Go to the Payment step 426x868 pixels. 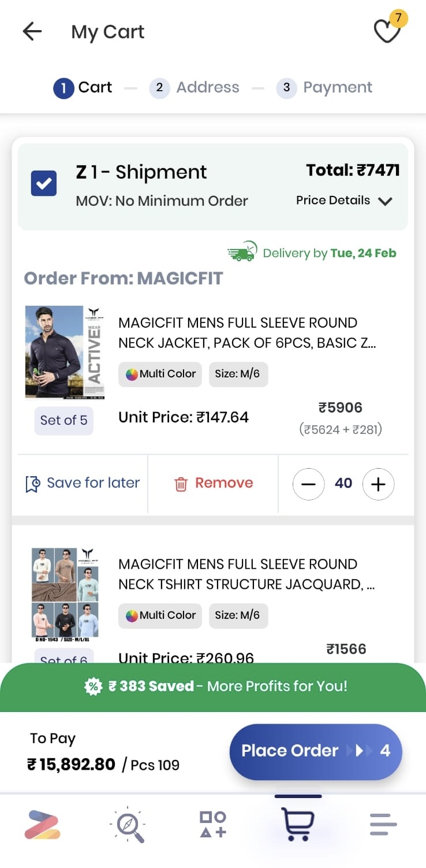324,87
